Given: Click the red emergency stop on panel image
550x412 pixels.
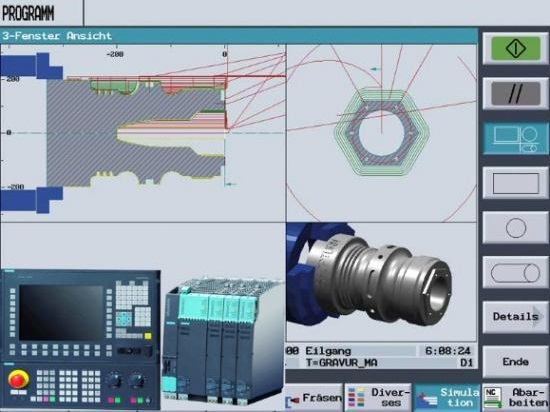Looking at the screenshot, I should coord(18,380).
